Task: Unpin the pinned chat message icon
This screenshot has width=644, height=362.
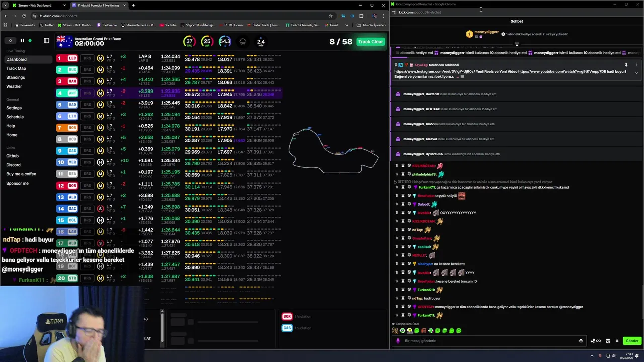Action: click(626, 65)
